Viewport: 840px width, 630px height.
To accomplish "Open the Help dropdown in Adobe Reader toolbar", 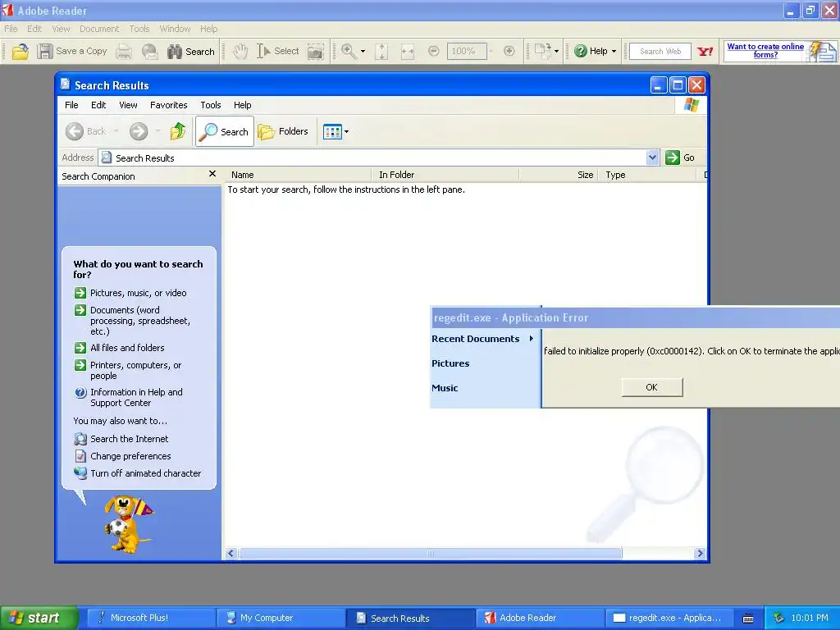I will (x=596, y=52).
